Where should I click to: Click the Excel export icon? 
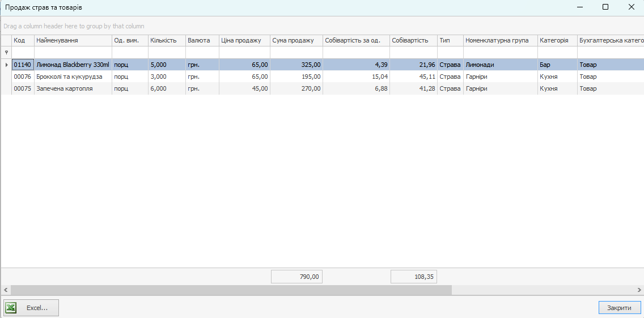coord(11,308)
